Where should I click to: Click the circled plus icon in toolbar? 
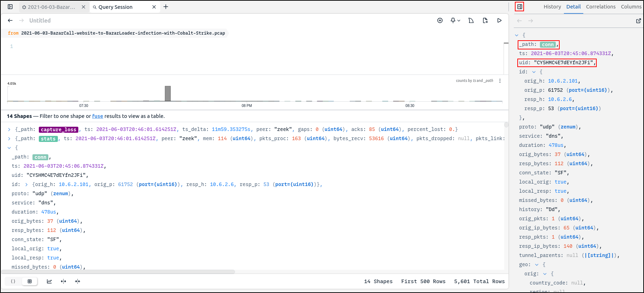440,20
